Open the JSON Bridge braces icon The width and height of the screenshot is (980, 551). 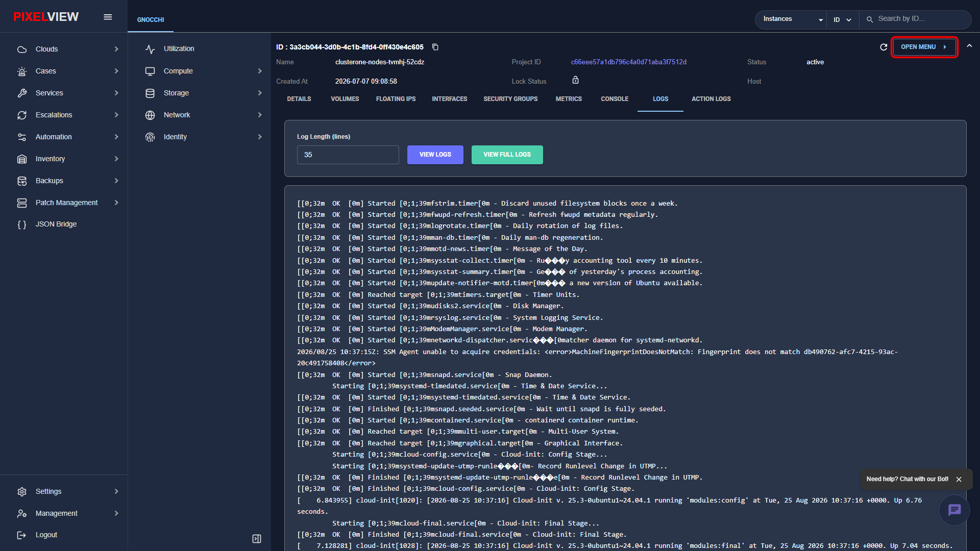[22, 224]
